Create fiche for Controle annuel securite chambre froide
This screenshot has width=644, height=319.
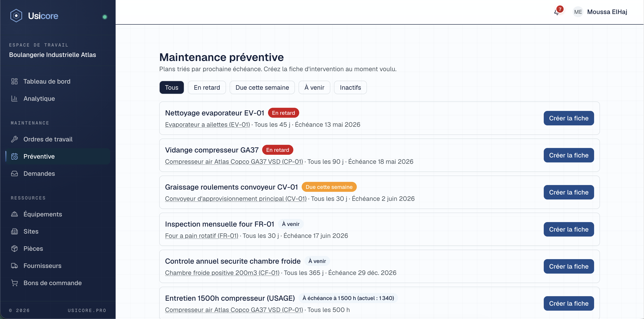point(569,266)
